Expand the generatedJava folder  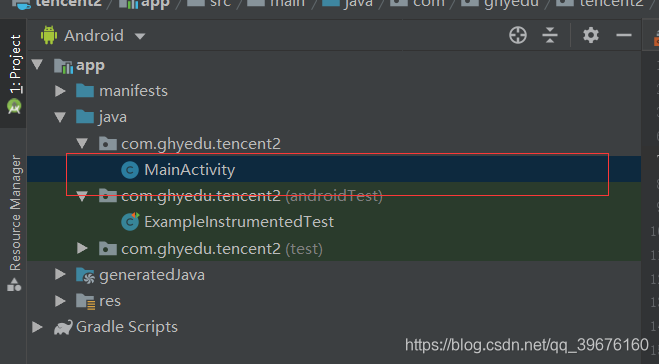(60, 274)
